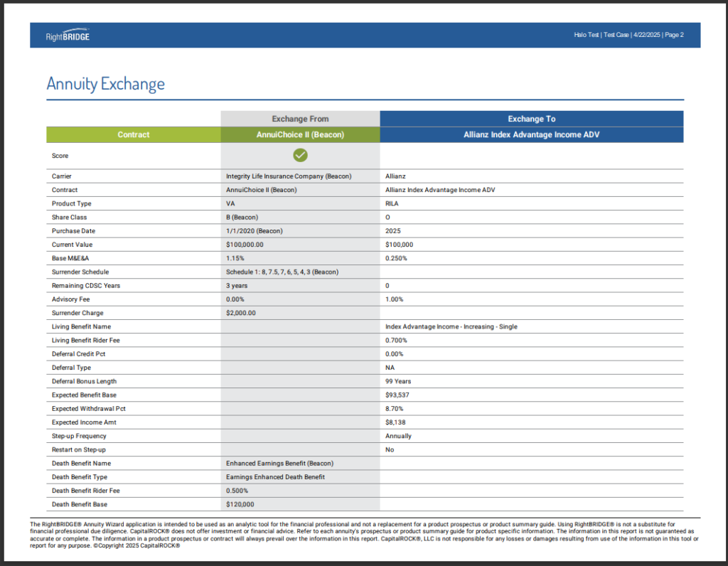Click the '$2,000.00' surrender charge value
The width and height of the screenshot is (728, 566).
coord(241,313)
